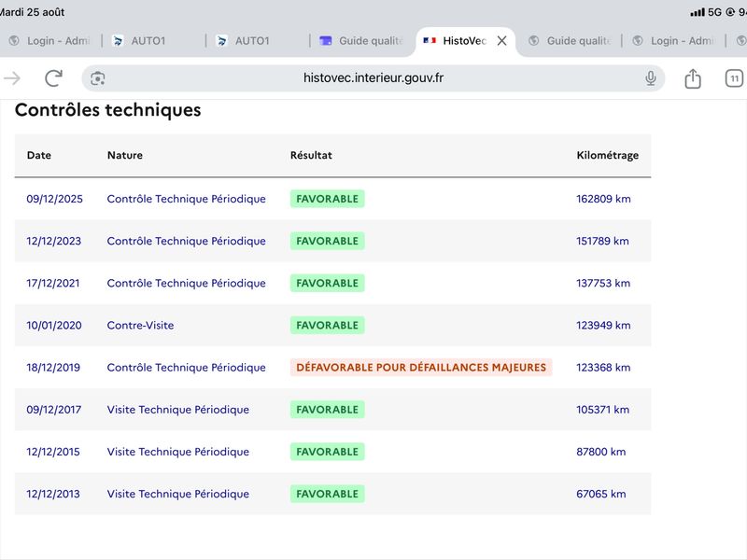Click the Kilométrage column header
The height and width of the screenshot is (560, 747).
pyautogui.click(x=608, y=155)
